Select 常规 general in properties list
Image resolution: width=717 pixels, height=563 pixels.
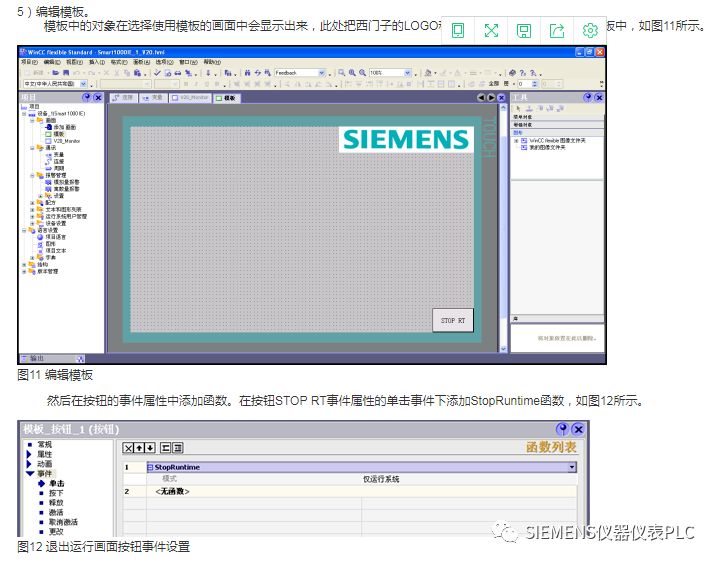tap(44, 444)
